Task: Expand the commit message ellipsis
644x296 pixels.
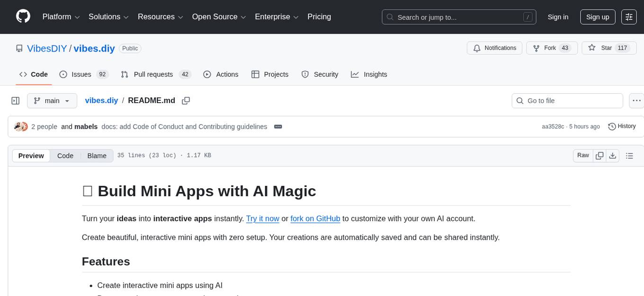Action: [x=278, y=127]
